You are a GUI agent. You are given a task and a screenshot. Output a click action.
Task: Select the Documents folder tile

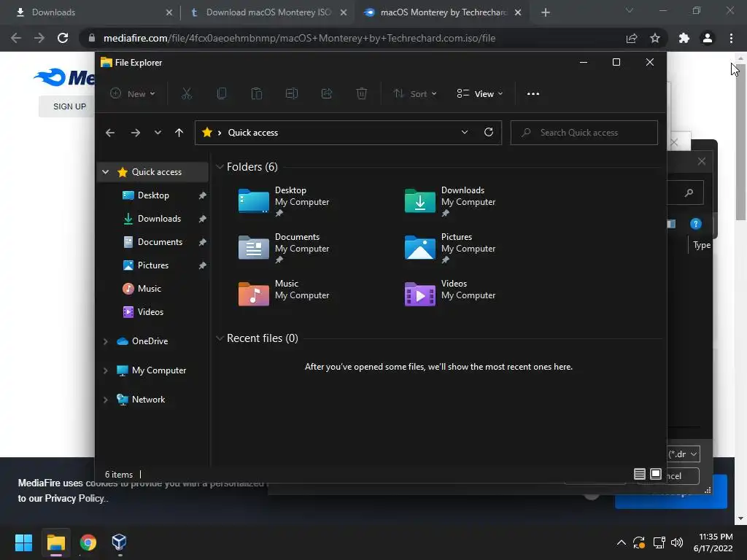point(284,248)
